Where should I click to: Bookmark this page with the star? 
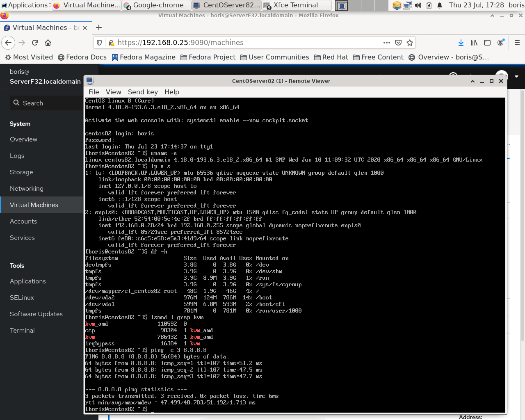point(410,42)
